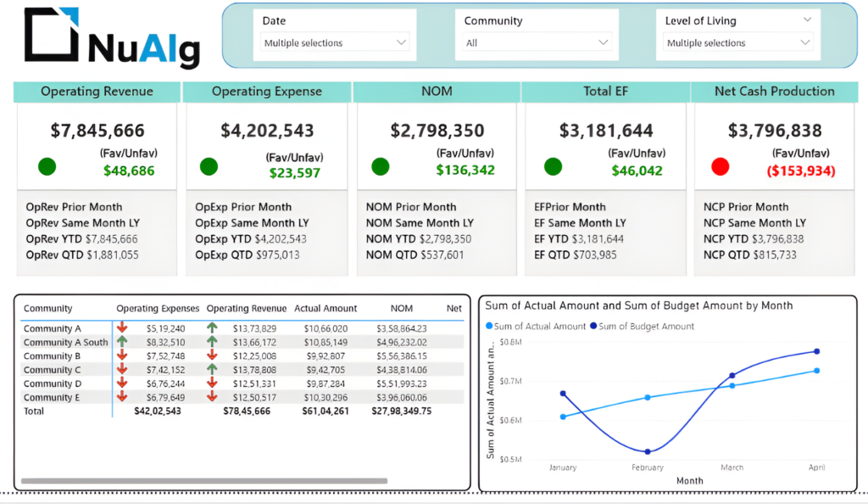Click Community C revenue up arrow
868x504 pixels.
212,369
